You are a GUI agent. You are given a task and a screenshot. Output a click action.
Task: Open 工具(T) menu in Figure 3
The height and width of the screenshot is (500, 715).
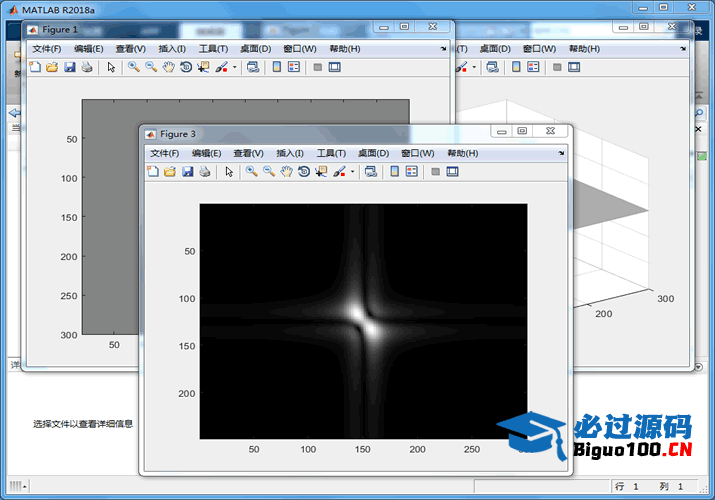point(332,153)
